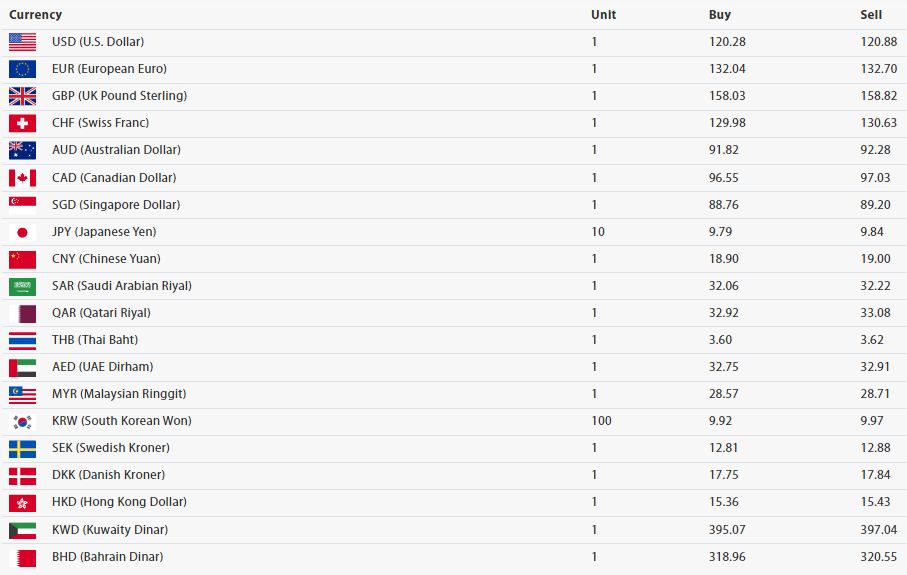Image resolution: width=907 pixels, height=575 pixels.
Task: Select the AUD (Australian Dollar) row label
Action: click(x=116, y=150)
